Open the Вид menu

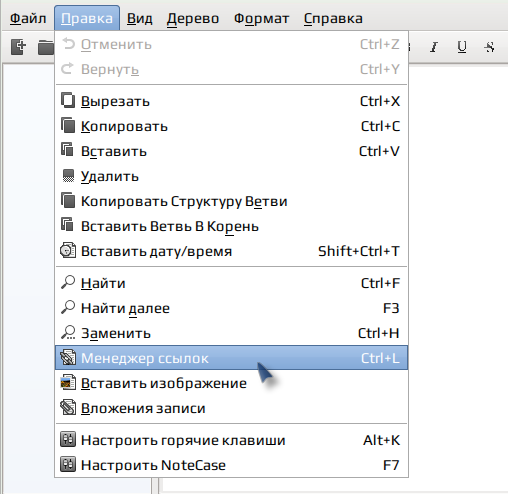point(140,18)
